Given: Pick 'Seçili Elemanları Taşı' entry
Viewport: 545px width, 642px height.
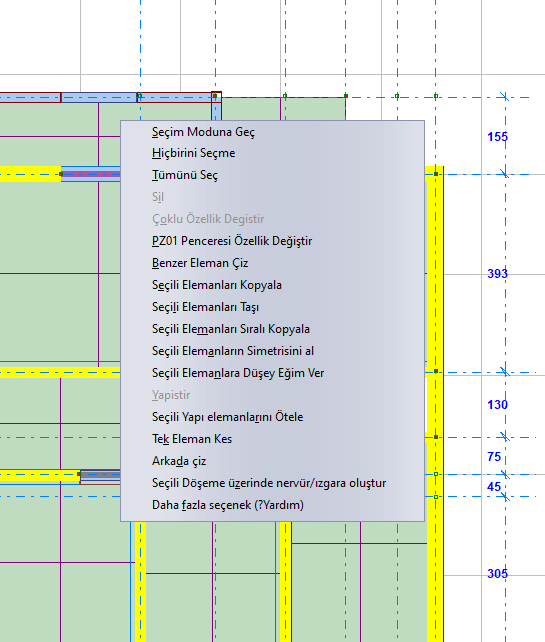Looking at the screenshot, I should coord(272,307).
